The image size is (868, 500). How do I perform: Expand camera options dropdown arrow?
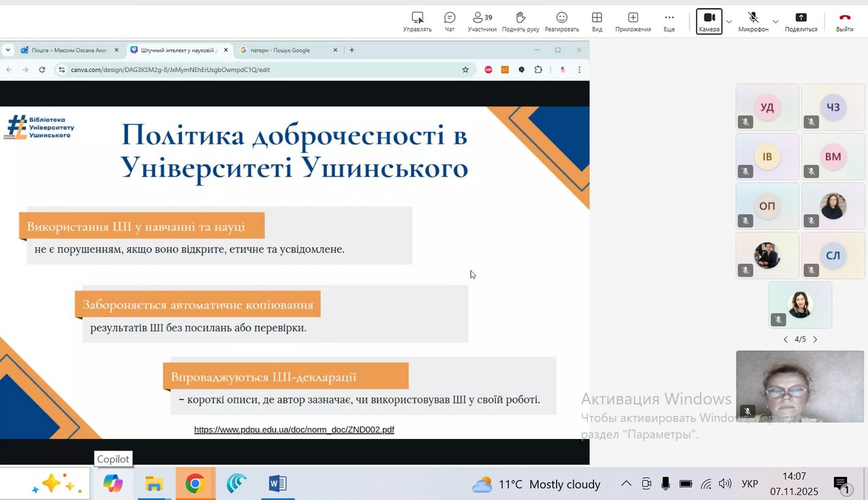click(729, 22)
